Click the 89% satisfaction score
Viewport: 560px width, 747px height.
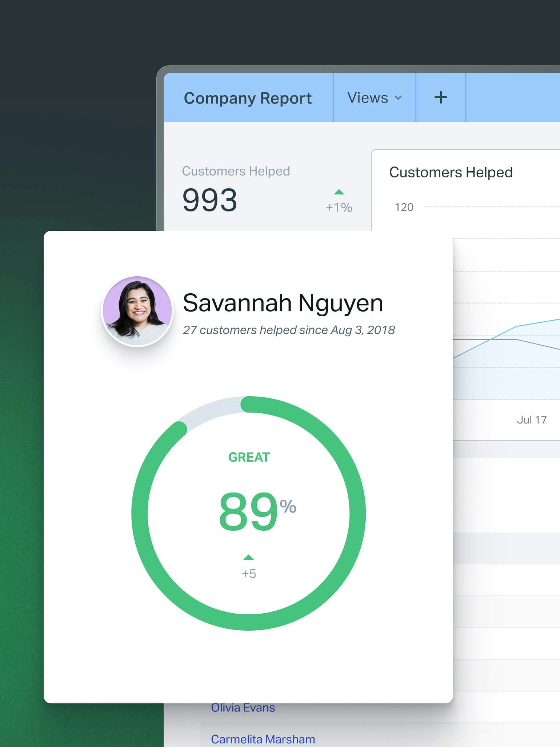tap(256, 511)
